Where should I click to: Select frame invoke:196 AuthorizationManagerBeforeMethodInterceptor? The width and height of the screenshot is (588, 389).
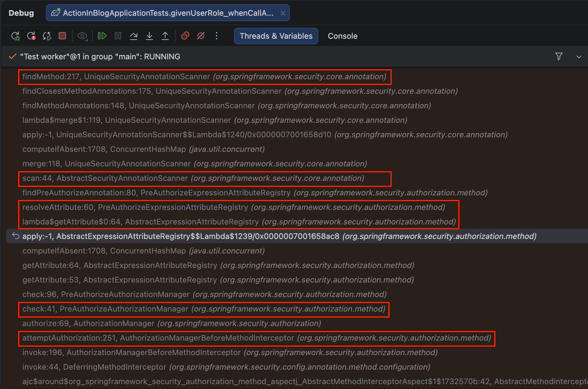point(230,352)
